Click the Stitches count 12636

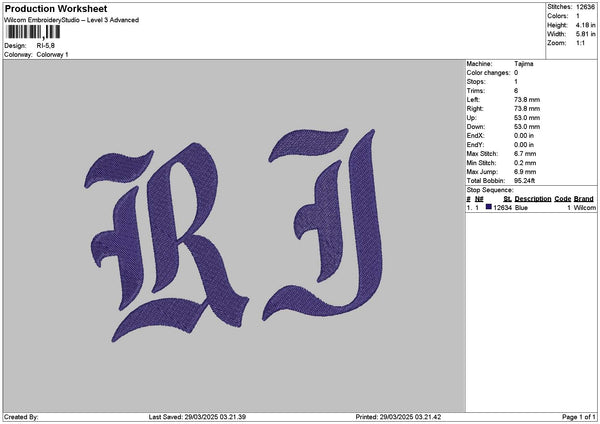586,6
